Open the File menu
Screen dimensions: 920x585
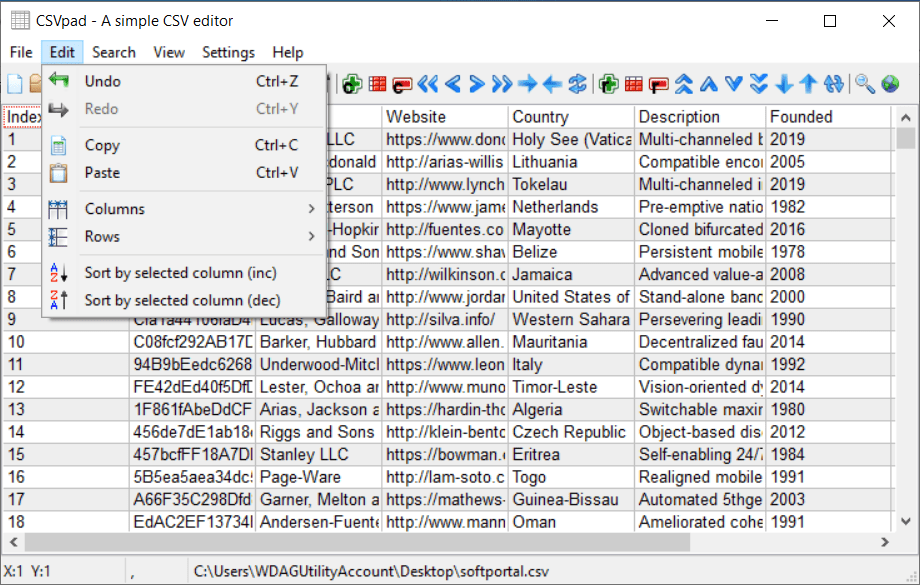point(21,52)
